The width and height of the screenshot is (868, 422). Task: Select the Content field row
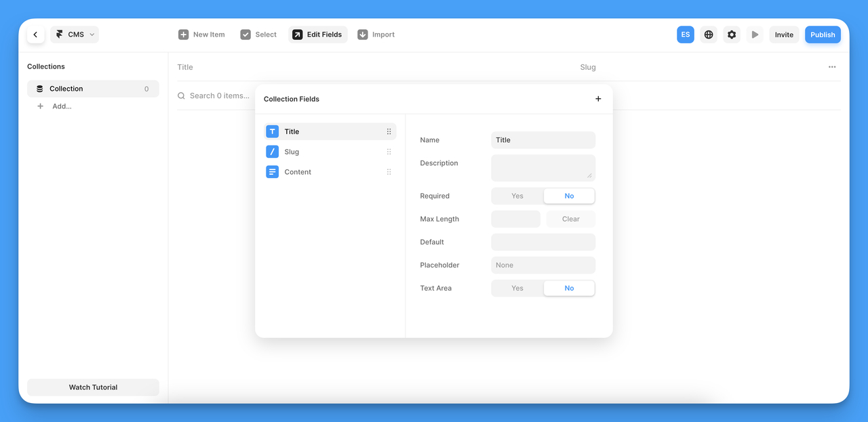[330, 172]
